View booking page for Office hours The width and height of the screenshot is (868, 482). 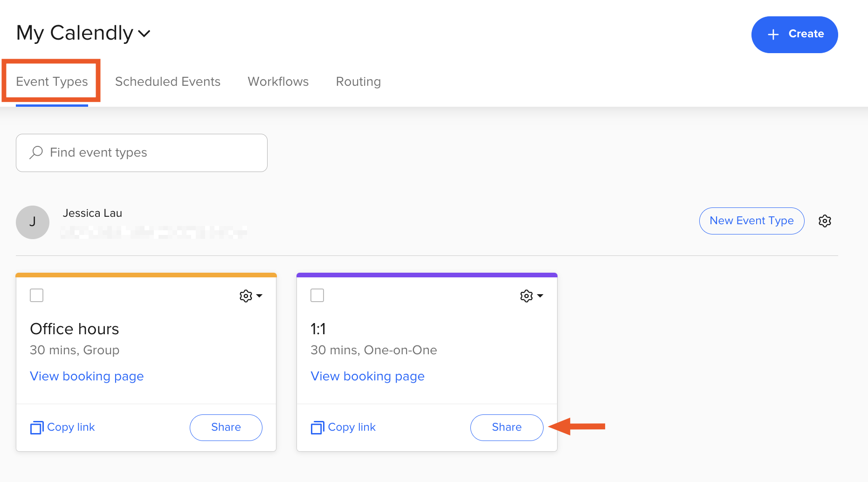click(87, 376)
